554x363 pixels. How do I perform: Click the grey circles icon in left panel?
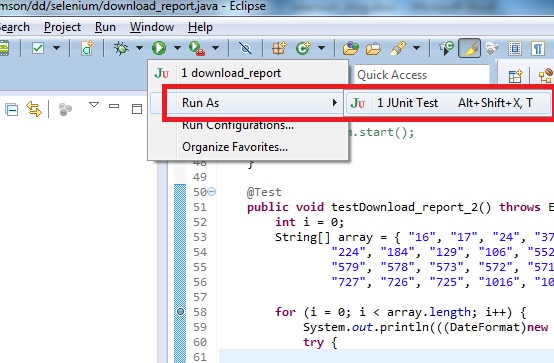65,109
